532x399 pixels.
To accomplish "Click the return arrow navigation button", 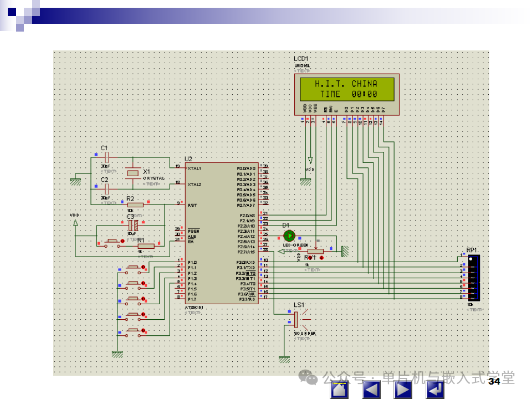I will [436, 390].
